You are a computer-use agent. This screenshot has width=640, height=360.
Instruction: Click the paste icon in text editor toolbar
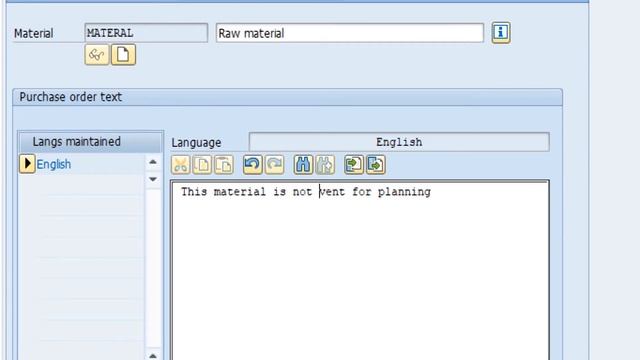coord(224,165)
